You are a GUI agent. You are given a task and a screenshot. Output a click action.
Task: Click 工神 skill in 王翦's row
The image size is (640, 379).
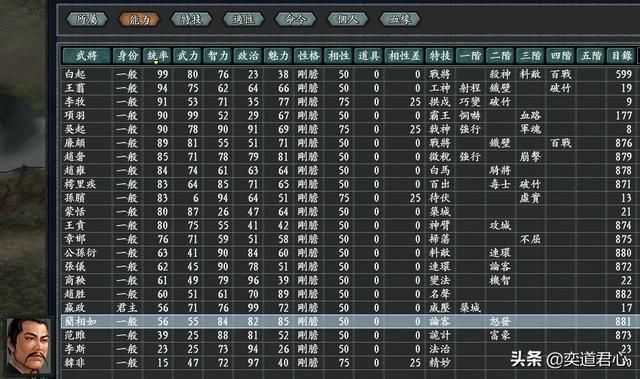(x=440, y=88)
